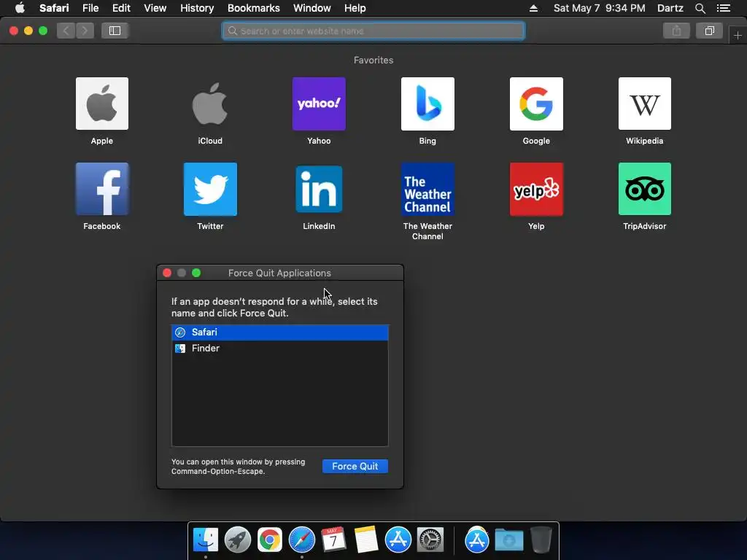Open the History menu
747x560 pixels.
coord(197,8)
